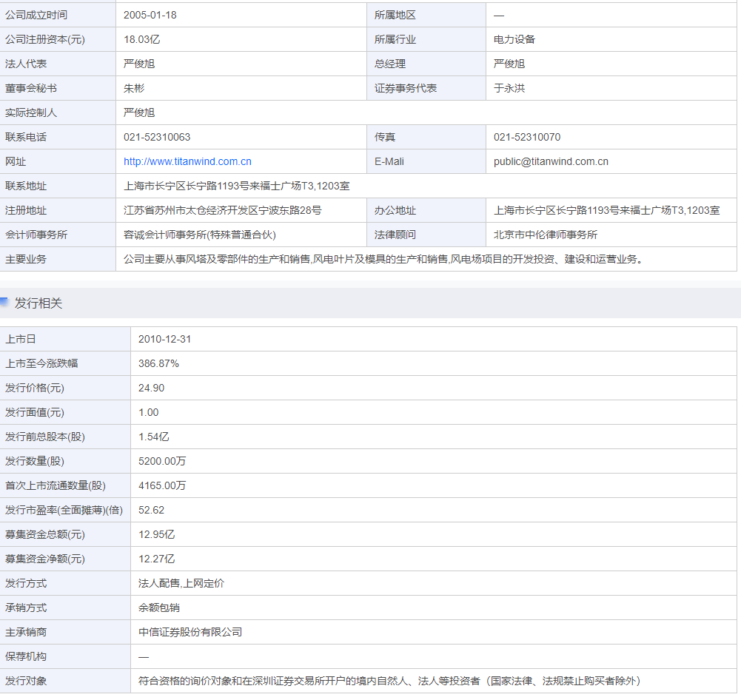The height and width of the screenshot is (700, 741).
Task: Click the 发行前总股本(股) label cell
Action: [65, 437]
